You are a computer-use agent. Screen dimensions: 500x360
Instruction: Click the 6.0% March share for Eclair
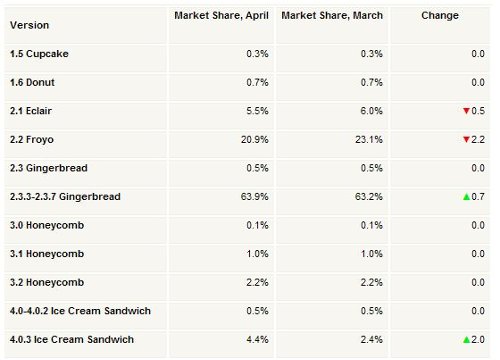click(x=371, y=111)
